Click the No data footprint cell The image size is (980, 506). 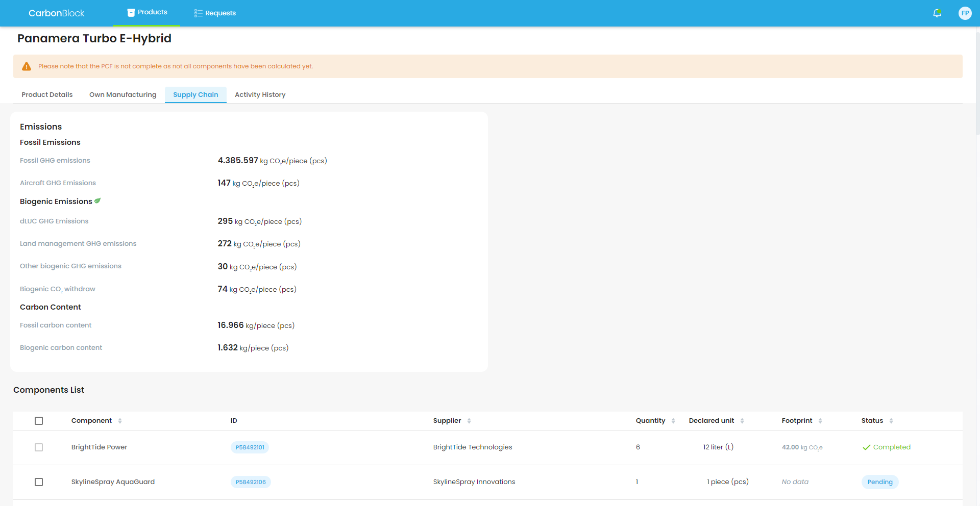pos(795,482)
